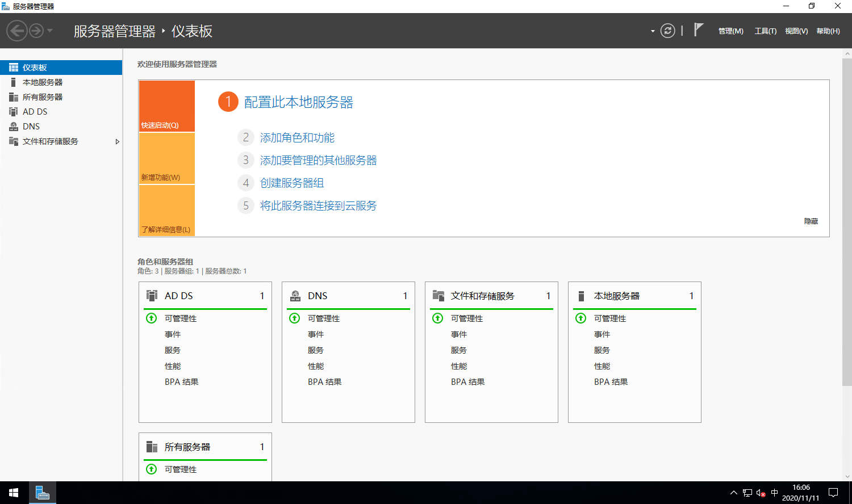The image size is (852, 504).
Task: Show hidden tray icons chevron
Action: coord(733,493)
